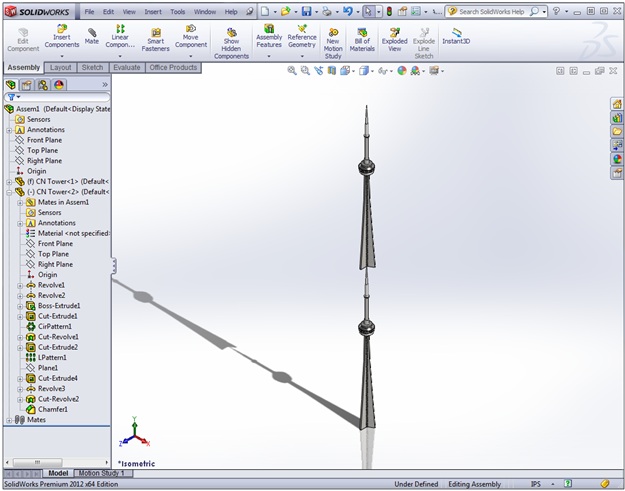The image size is (625, 491).
Task: Expand the Boss-Extrude1 feature
Action: 20,306
